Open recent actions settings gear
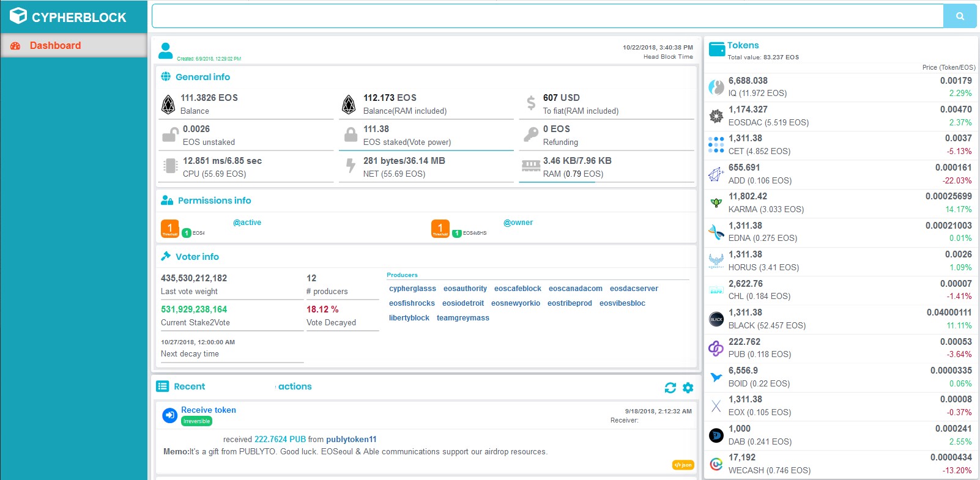The height and width of the screenshot is (480, 980). 688,388
